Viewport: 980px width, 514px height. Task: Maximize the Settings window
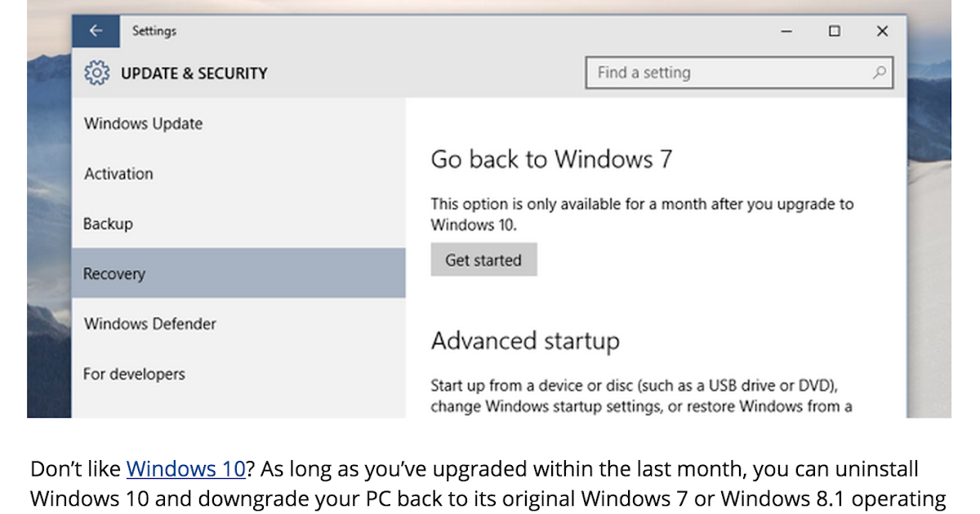pyautogui.click(x=834, y=32)
